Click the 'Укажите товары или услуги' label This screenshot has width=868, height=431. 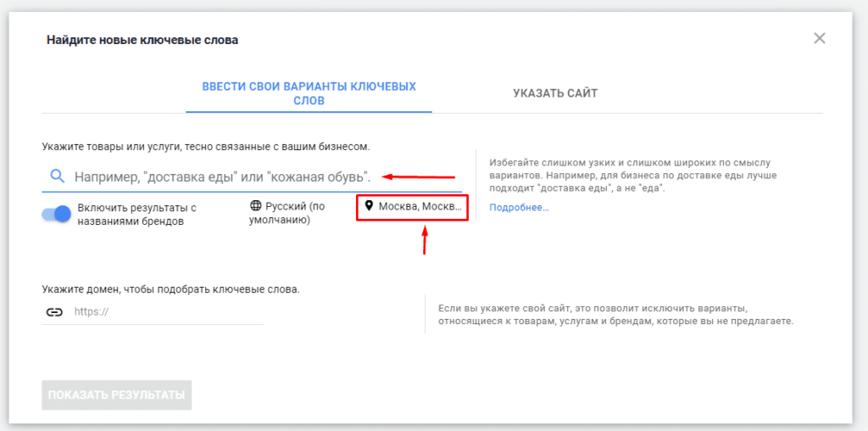[206, 147]
